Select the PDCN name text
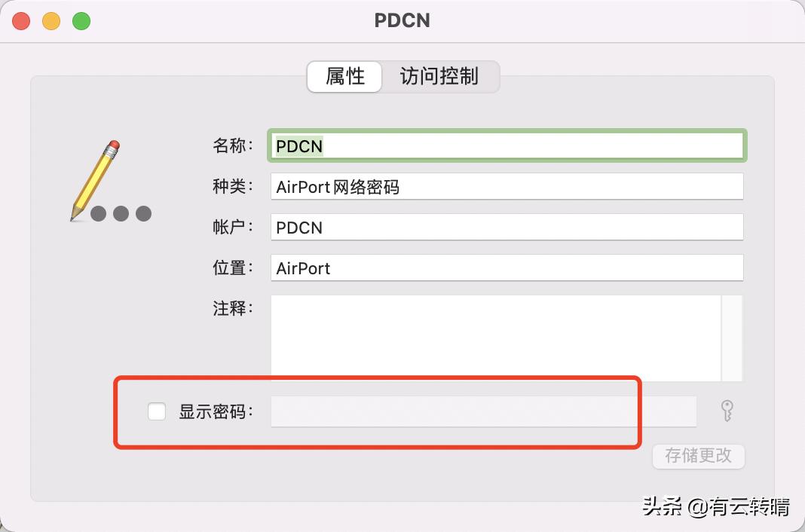 click(299, 146)
